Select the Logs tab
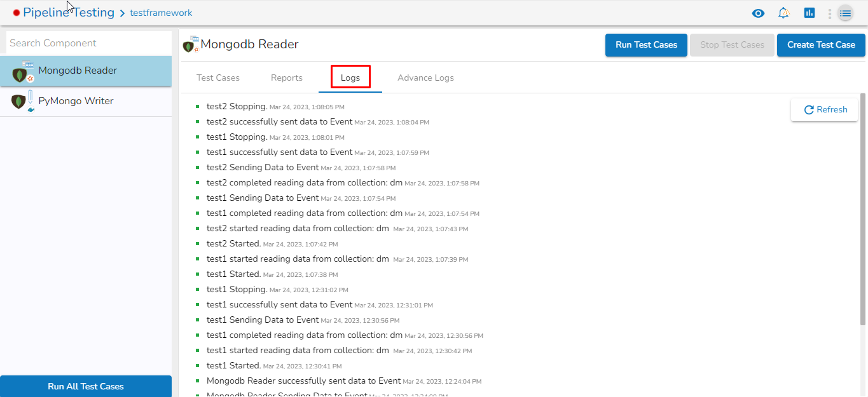The image size is (868, 397). [x=350, y=77]
